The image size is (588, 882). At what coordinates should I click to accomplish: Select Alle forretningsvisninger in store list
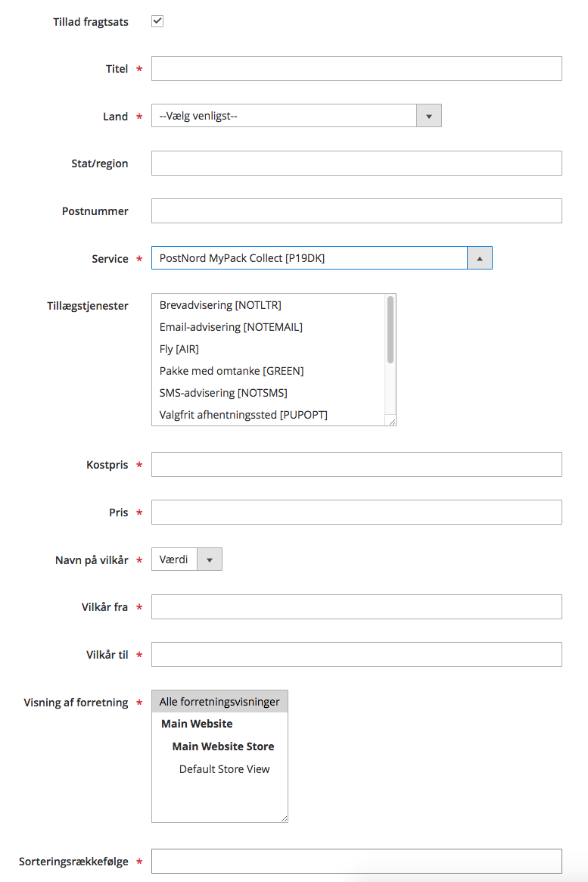[219, 702]
